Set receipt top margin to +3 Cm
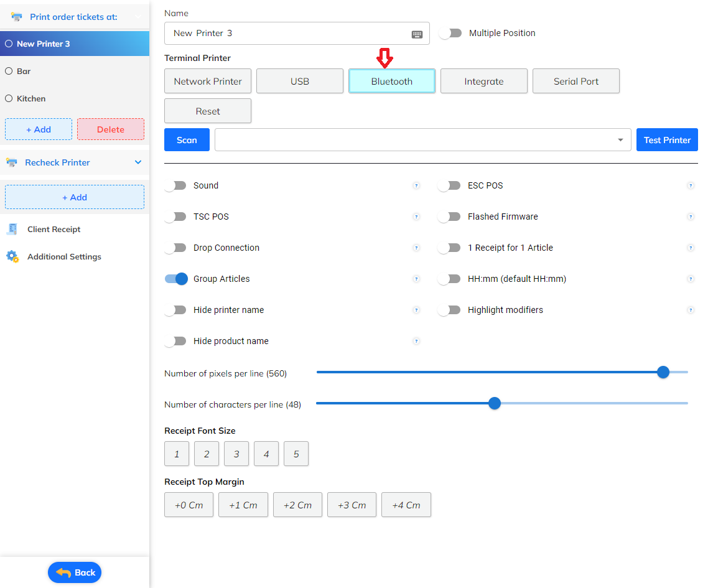 352,505
